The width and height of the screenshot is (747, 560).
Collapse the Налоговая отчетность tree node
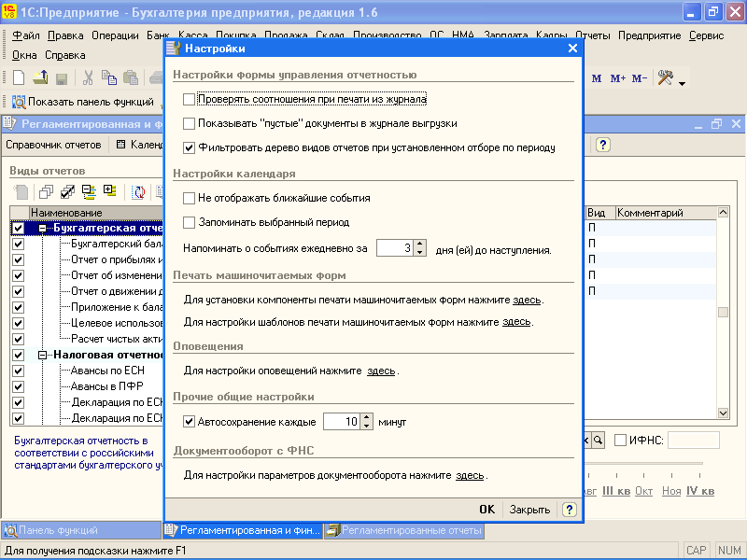42,356
